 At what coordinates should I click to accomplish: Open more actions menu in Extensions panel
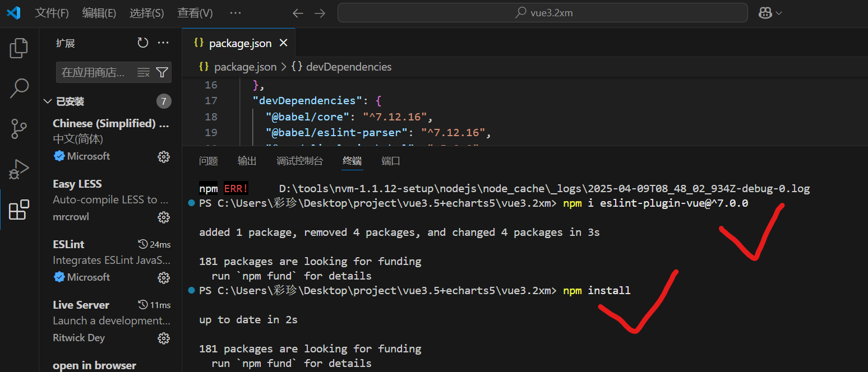tap(163, 43)
